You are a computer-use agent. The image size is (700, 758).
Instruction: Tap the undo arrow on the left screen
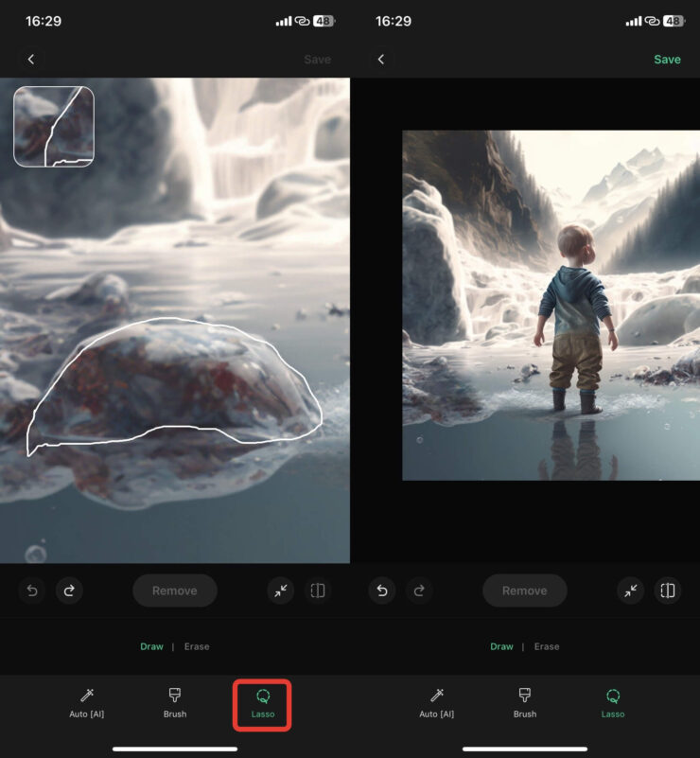tap(31, 591)
